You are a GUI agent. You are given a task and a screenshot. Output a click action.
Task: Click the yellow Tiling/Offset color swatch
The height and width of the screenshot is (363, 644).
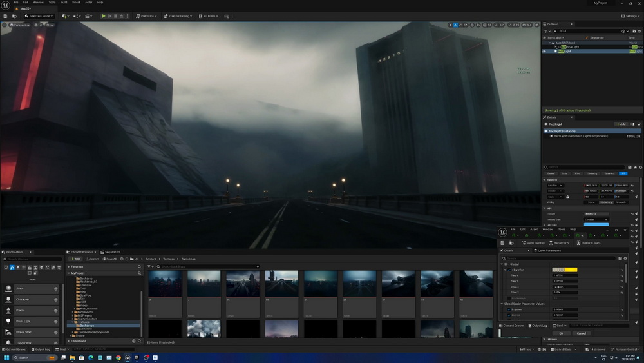565,270
